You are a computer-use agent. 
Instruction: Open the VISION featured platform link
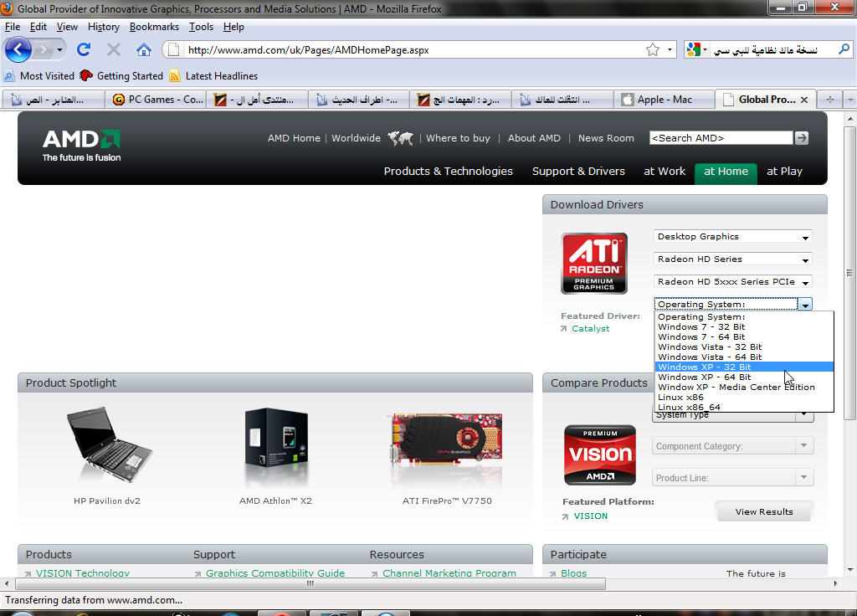pos(590,516)
